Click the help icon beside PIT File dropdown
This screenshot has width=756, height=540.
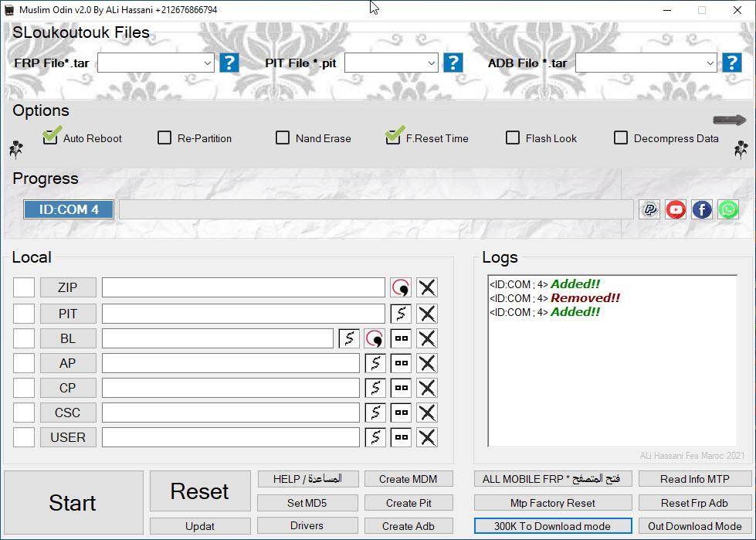453,63
